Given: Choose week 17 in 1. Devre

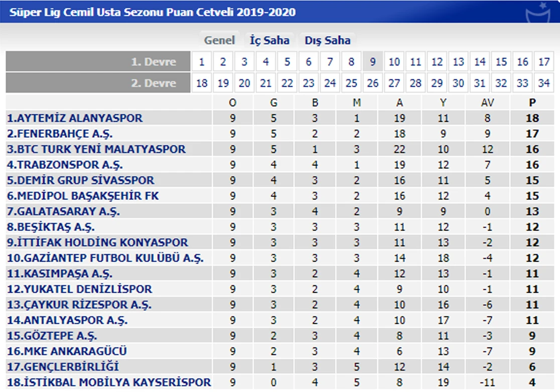Looking at the screenshot, I should tap(544, 62).
